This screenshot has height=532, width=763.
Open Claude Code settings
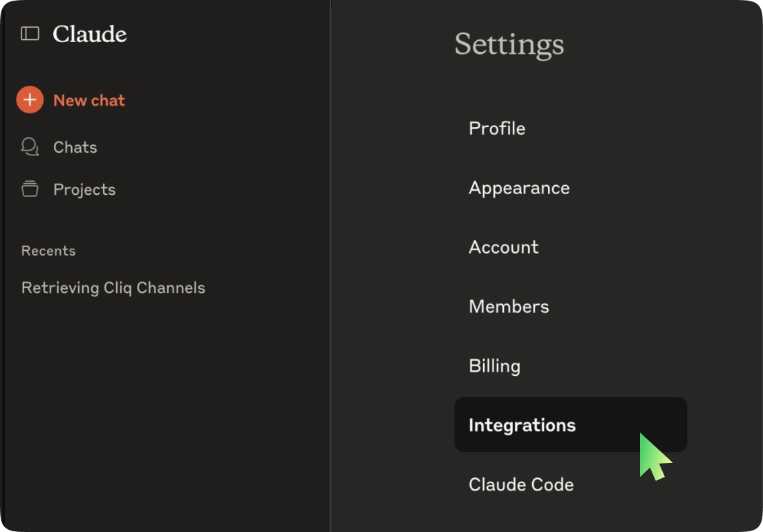(x=520, y=484)
